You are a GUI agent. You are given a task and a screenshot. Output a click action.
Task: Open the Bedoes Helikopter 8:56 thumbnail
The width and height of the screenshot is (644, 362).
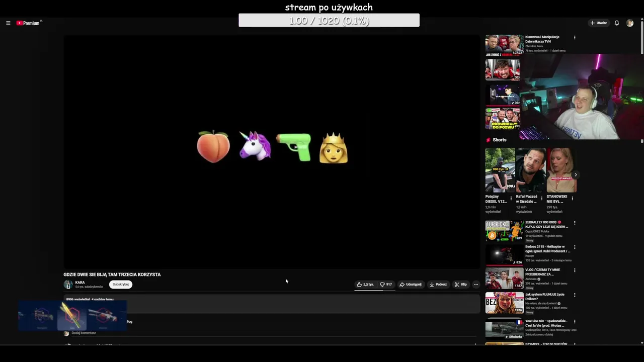click(504, 255)
